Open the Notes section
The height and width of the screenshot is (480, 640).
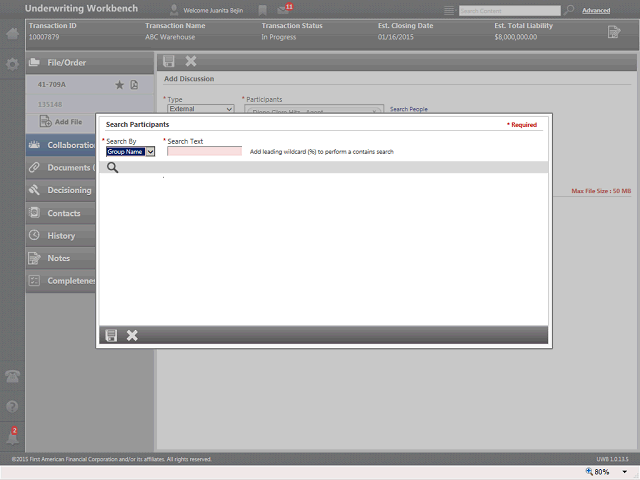61,258
